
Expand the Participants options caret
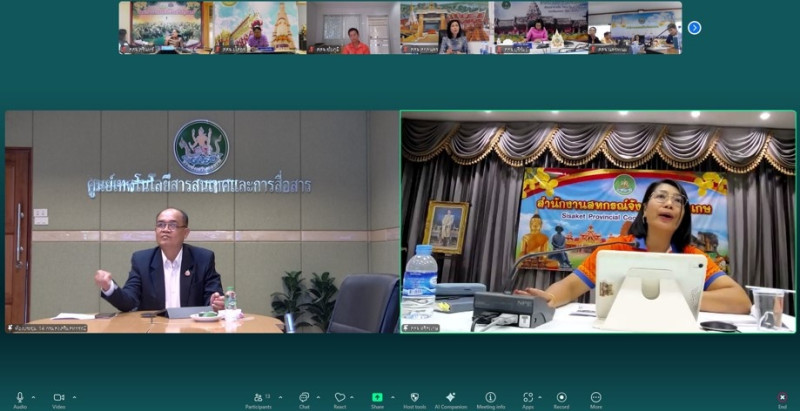280,397
